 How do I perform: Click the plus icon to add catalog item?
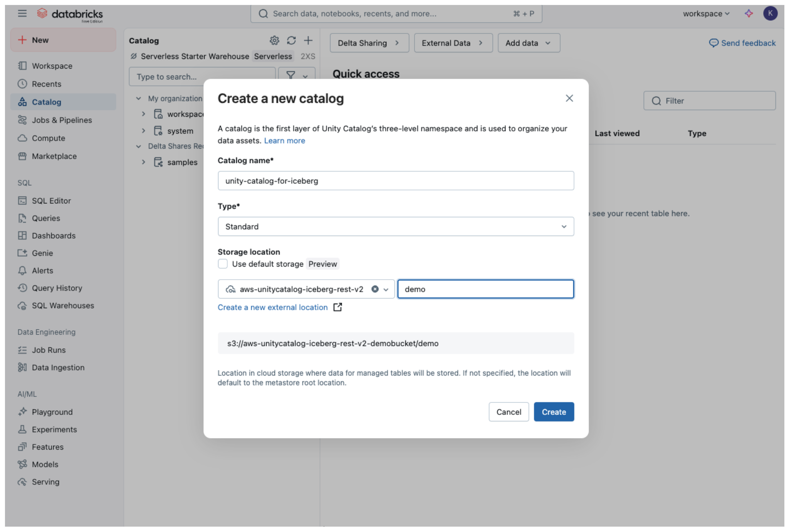pos(308,40)
